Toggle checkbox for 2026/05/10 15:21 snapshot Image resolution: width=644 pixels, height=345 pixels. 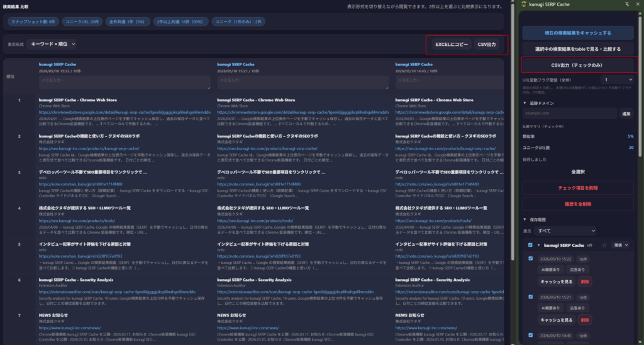(x=531, y=297)
